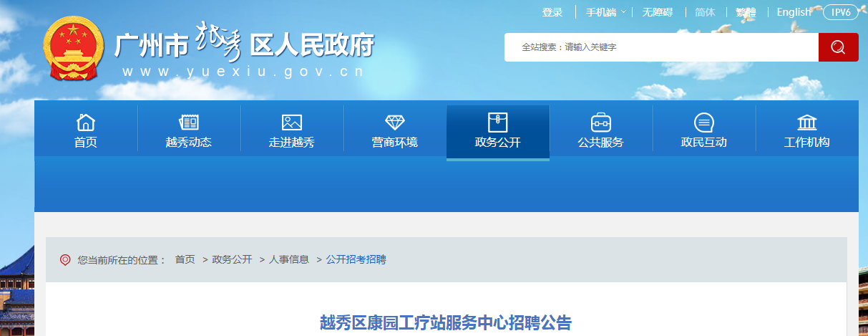
Task: Go to 首页 in the breadcrumb
Action: [185, 259]
